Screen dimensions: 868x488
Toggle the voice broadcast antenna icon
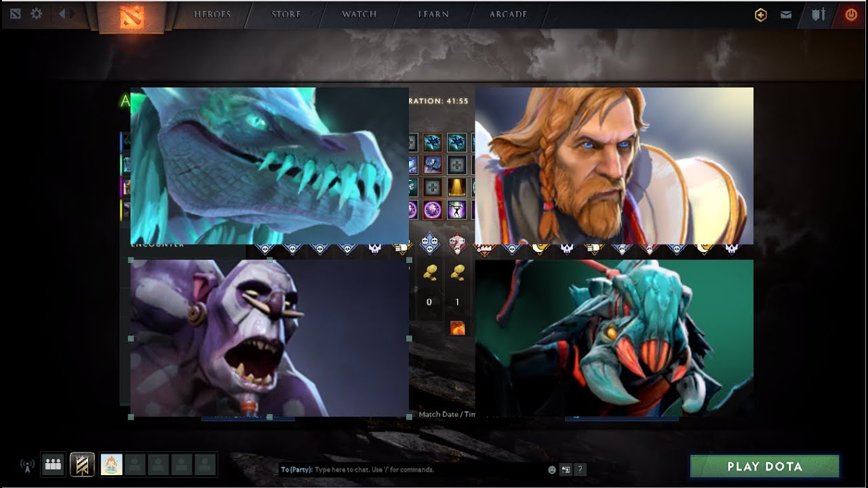pos(27,466)
